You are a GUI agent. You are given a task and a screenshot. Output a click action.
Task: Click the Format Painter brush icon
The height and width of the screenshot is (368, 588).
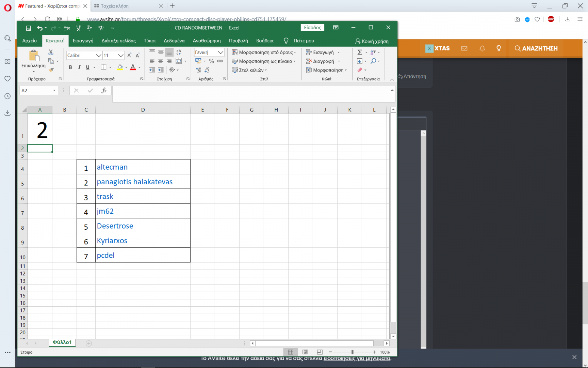coord(51,70)
